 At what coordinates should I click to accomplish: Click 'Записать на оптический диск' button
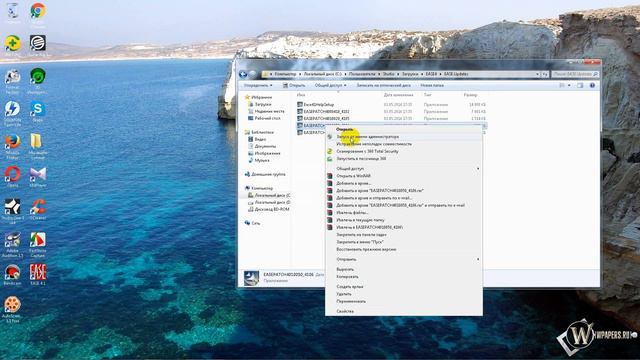click(x=384, y=85)
